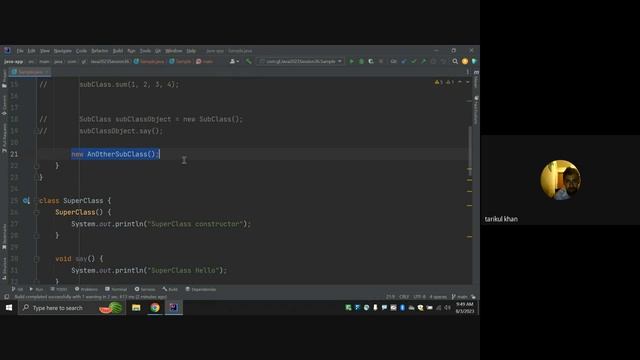The height and width of the screenshot is (360, 640).
Task: Click the CRLF line separator widget
Action: pos(404,297)
